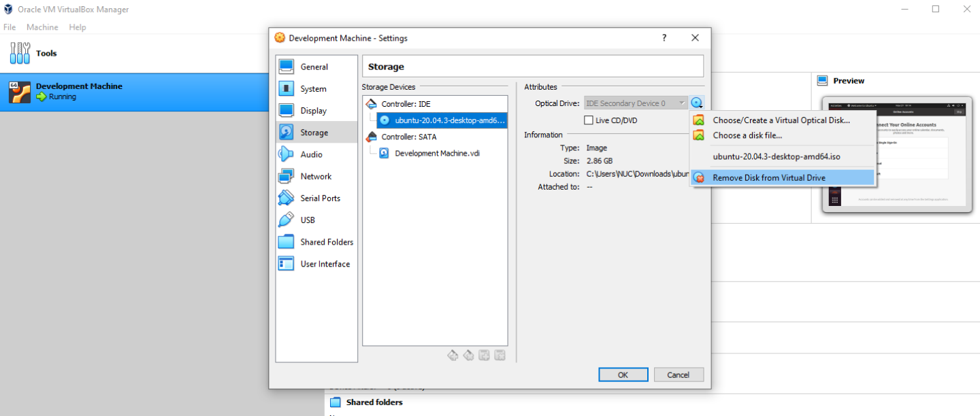Open the Optical Drive dropdown

click(636, 103)
